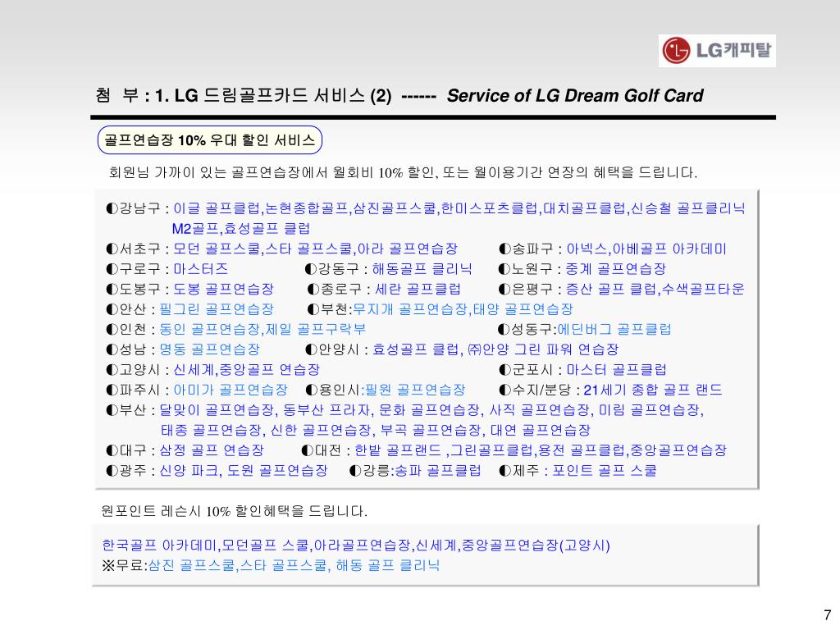Select the English title 'Service of LG Dream Golf Card'
The width and height of the screenshot is (840, 630).
(x=575, y=95)
